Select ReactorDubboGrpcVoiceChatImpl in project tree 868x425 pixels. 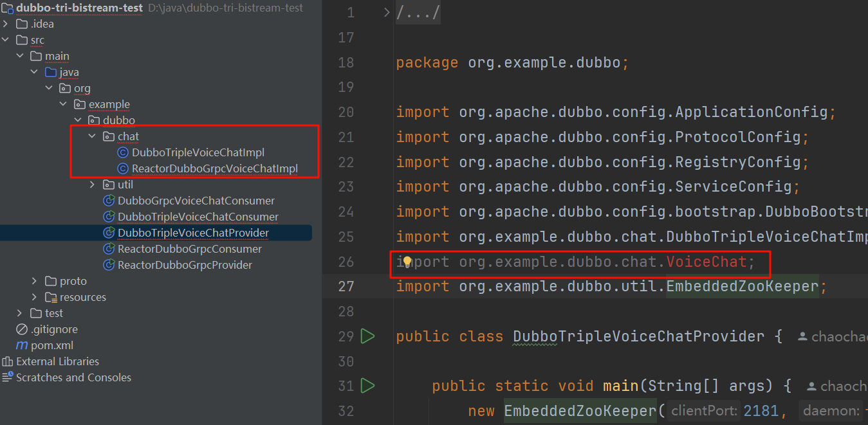(x=215, y=169)
